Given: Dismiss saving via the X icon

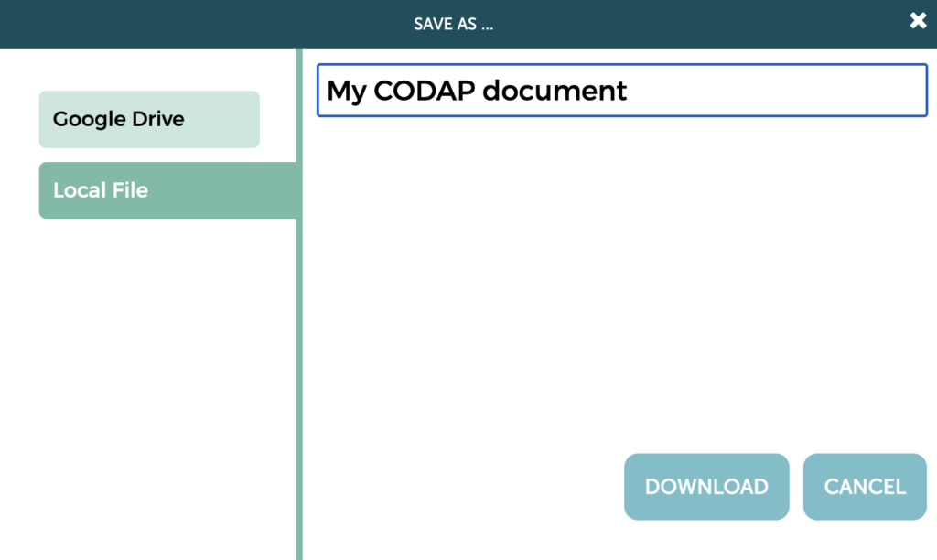Looking at the screenshot, I should 918,20.
